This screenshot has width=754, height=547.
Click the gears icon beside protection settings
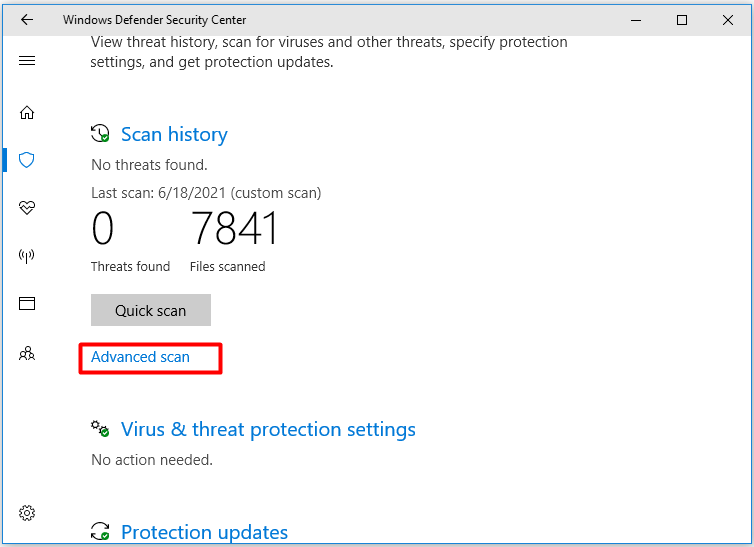[x=100, y=429]
